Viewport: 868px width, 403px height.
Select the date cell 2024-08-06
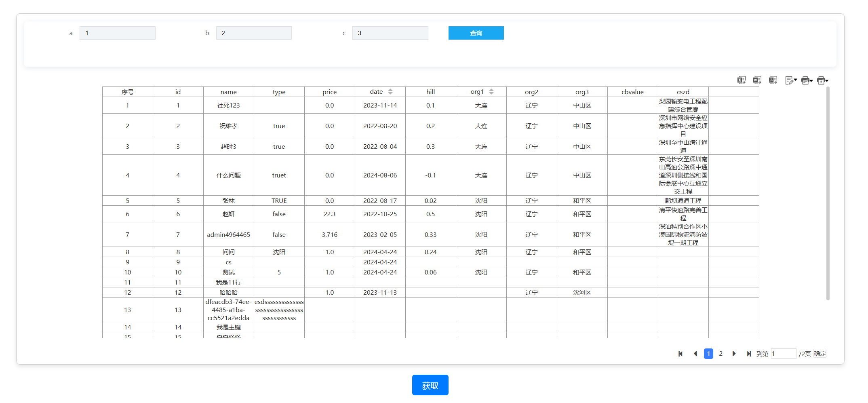(x=380, y=175)
